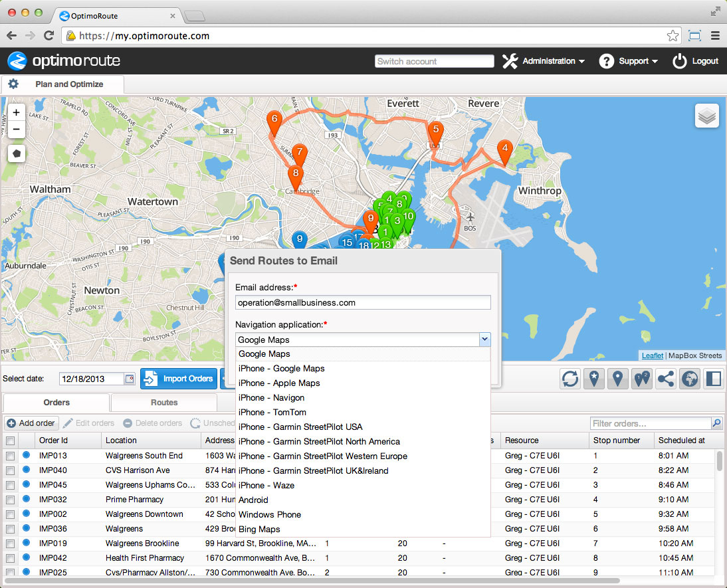The width and height of the screenshot is (727, 588).
Task: Click the Edit orders button
Action: [x=88, y=423]
